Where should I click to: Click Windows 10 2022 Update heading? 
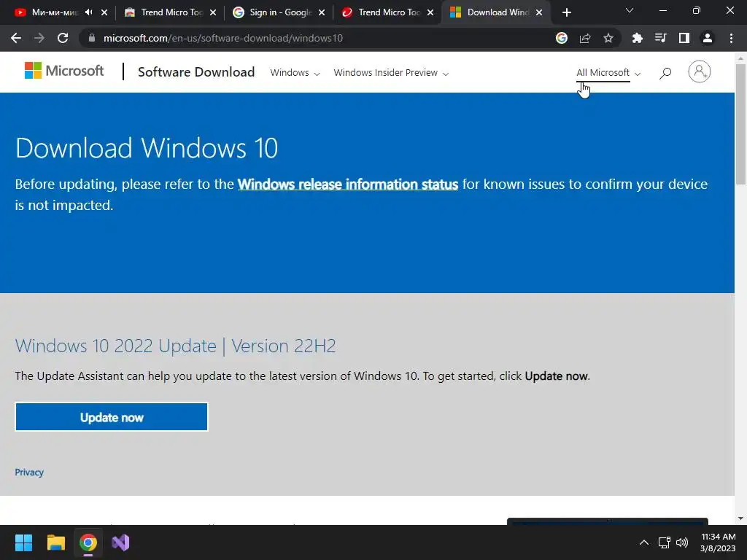tap(175, 346)
